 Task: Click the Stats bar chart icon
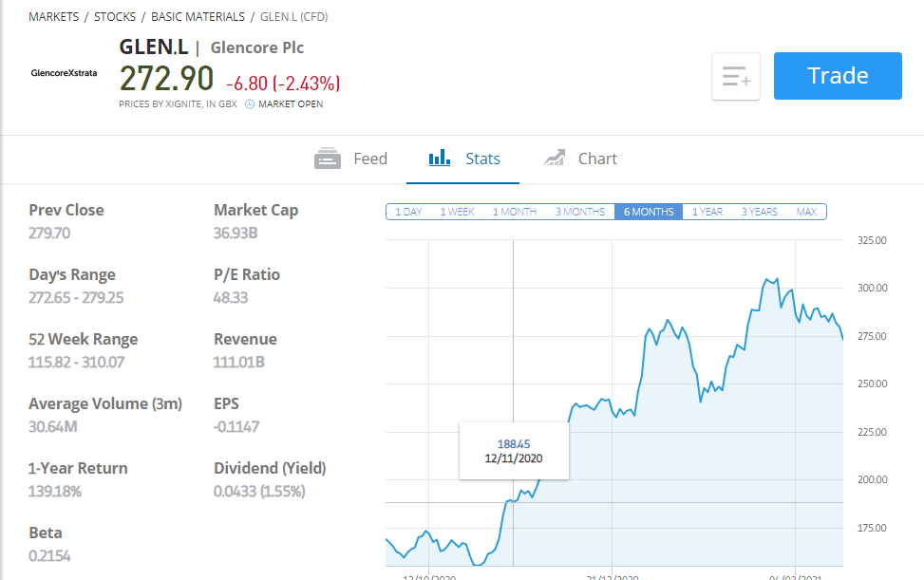coord(440,158)
